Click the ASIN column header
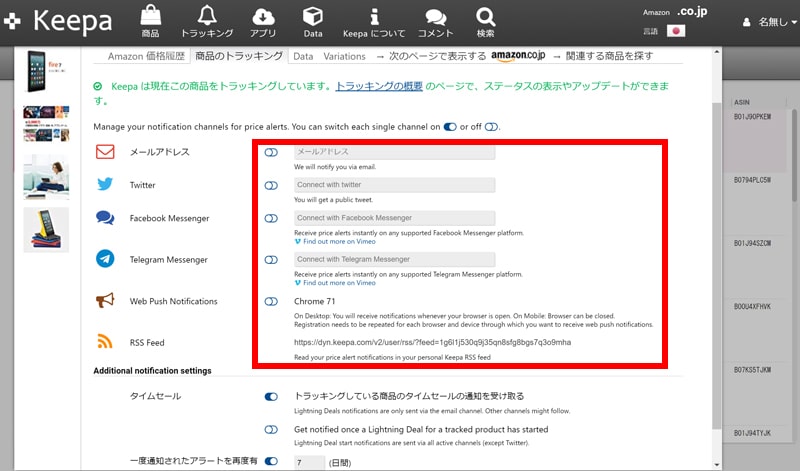The width and height of the screenshot is (800, 471). pyautogui.click(x=742, y=102)
